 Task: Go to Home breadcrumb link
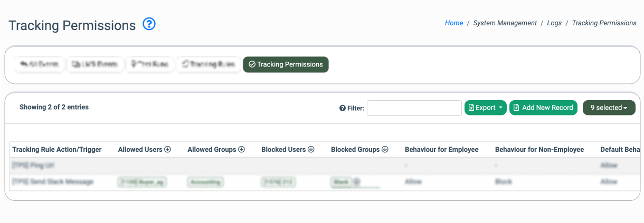(x=453, y=23)
